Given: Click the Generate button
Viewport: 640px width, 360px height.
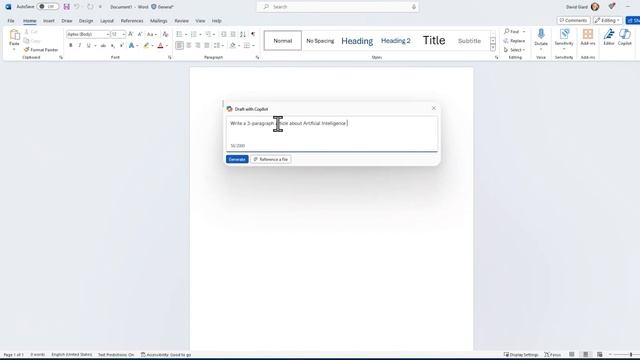Looking at the screenshot, I should tap(237, 159).
